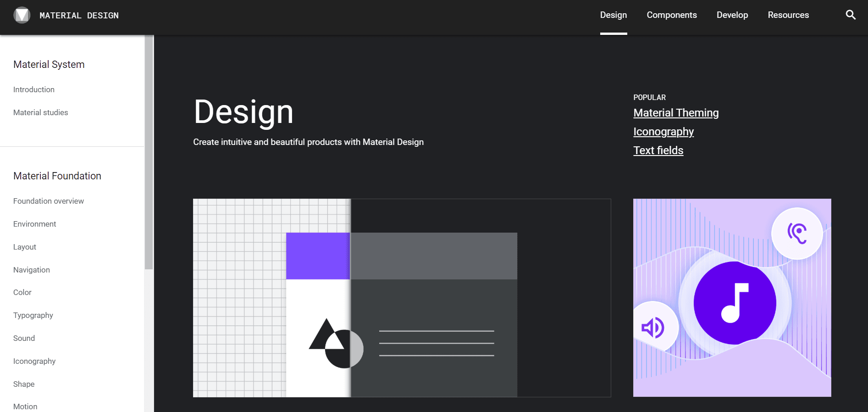
Task: Click the Material Design logo icon
Action: coord(22,15)
